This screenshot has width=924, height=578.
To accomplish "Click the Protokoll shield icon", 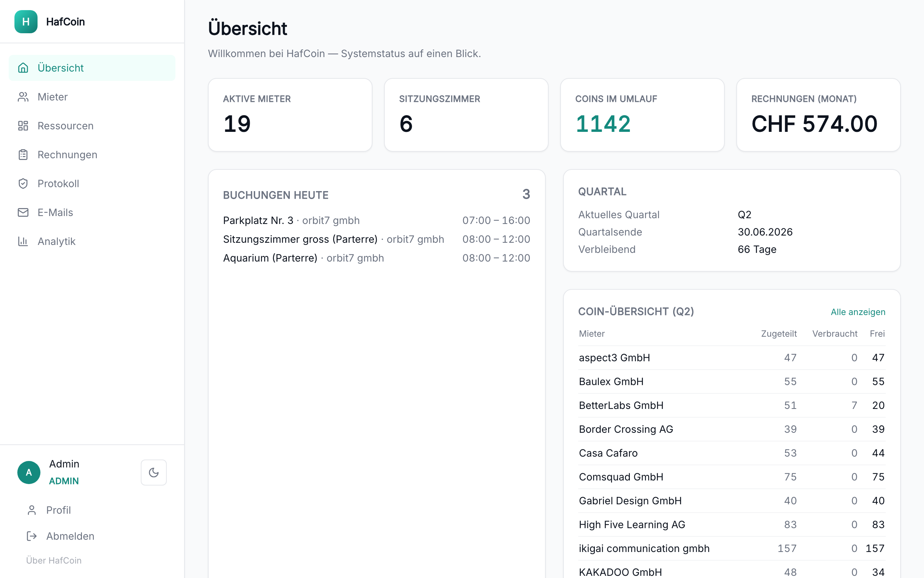I will pyautogui.click(x=23, y=184).
